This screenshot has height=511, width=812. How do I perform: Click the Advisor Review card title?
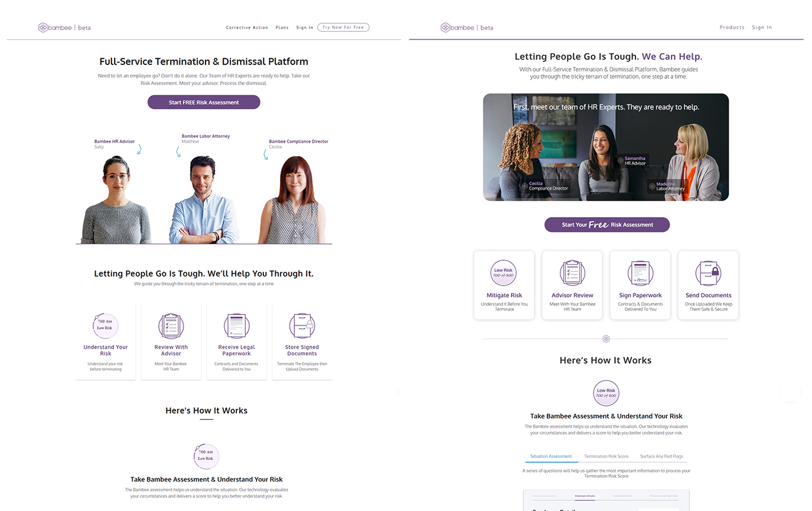pos(572,295)
